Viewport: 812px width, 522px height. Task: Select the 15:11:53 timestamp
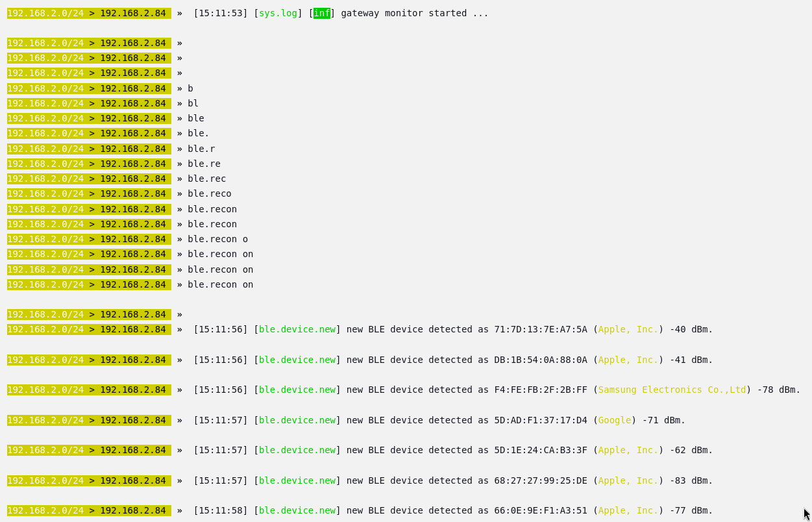pyautogui.click(x=221, y=13)
